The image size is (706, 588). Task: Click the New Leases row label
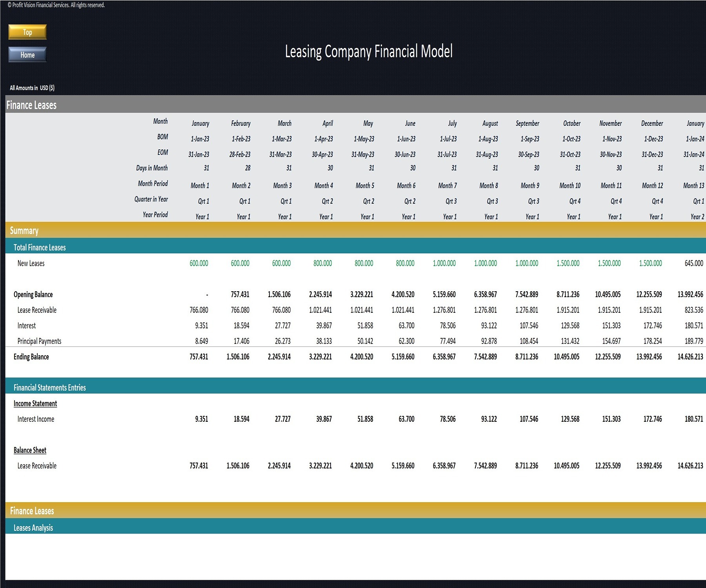(x=31, y=263)
